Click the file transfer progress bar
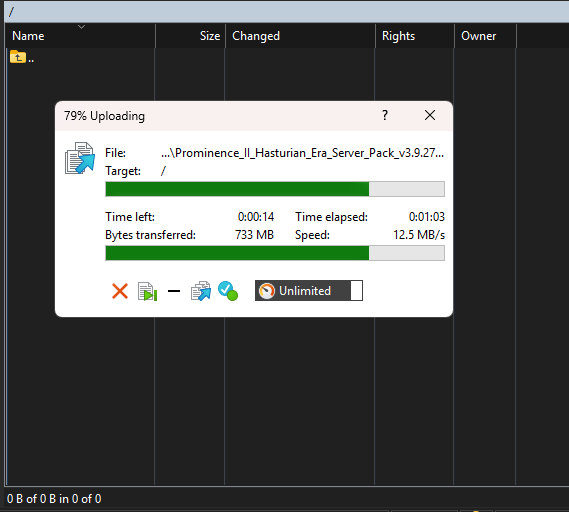Image resolution: width=569 pixels, height=512 pixels. click(275, 189)
